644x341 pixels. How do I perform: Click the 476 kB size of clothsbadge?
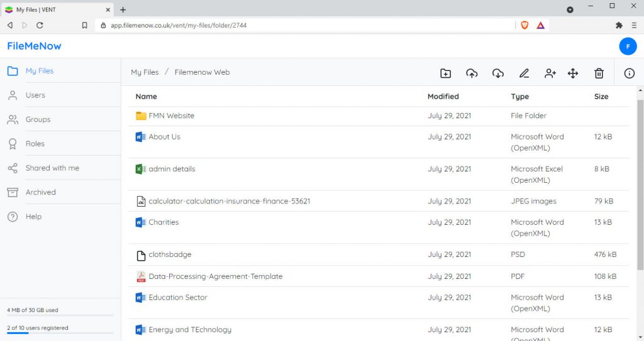tap(605, 254)
